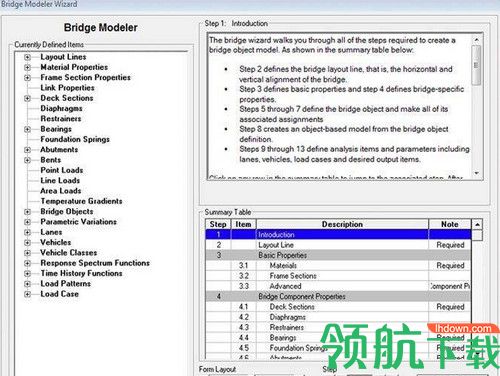
Task: Select the Introduction row in summary table
Action: [x=338, y=235]
